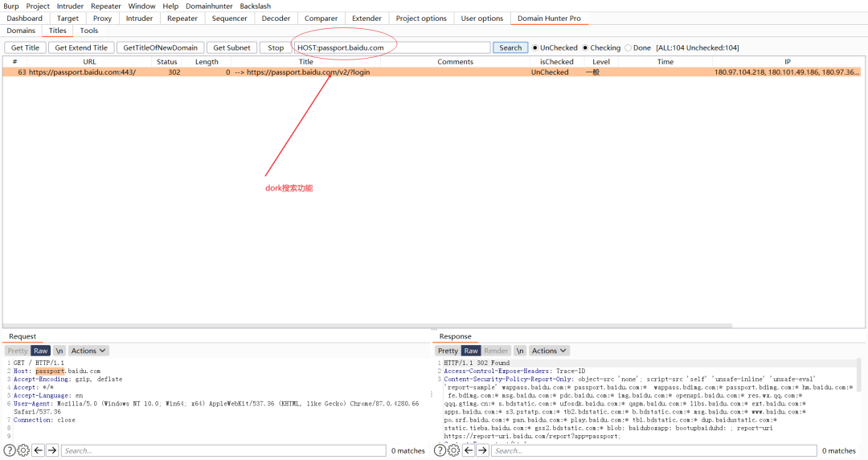Open the Window menu
The width and height of the screenshot is (868, 460).
click(141, 6)
